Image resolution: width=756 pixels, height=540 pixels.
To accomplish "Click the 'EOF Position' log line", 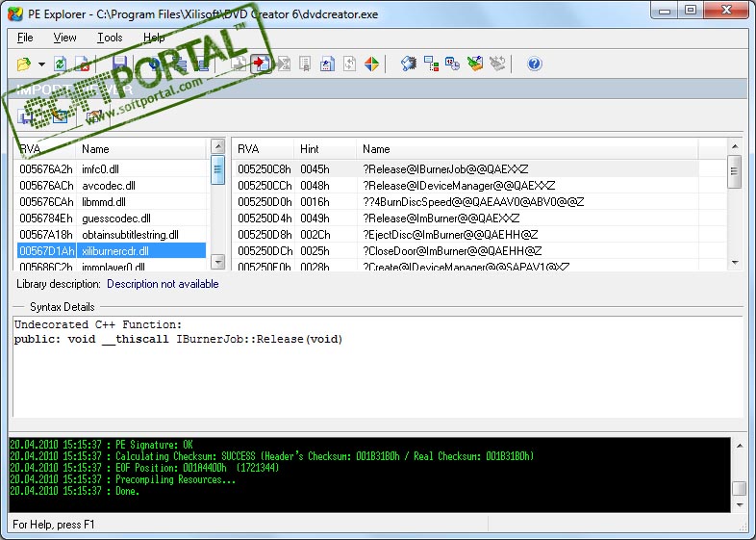I will coord(144,468).
